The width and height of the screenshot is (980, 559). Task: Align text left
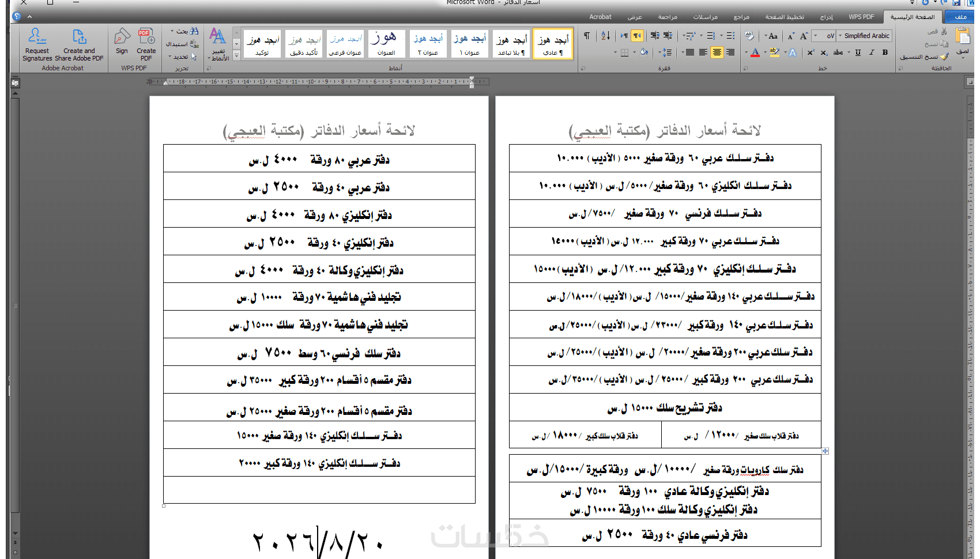703,52
